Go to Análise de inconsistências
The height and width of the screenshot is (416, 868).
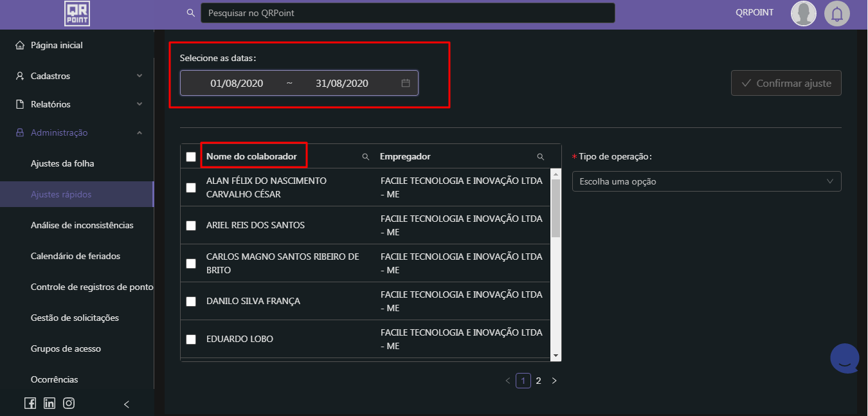[x=82, y=225]
